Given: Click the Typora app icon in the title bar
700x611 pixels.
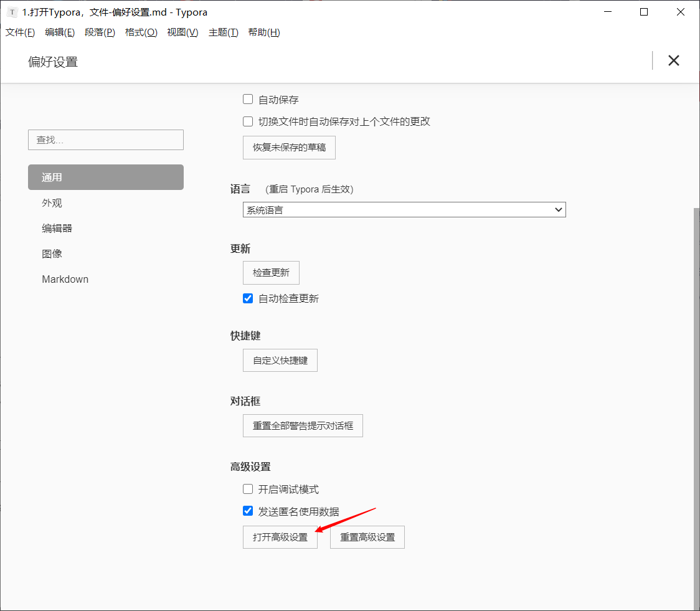Looking at the screenshot, I should tap(12, 12).
